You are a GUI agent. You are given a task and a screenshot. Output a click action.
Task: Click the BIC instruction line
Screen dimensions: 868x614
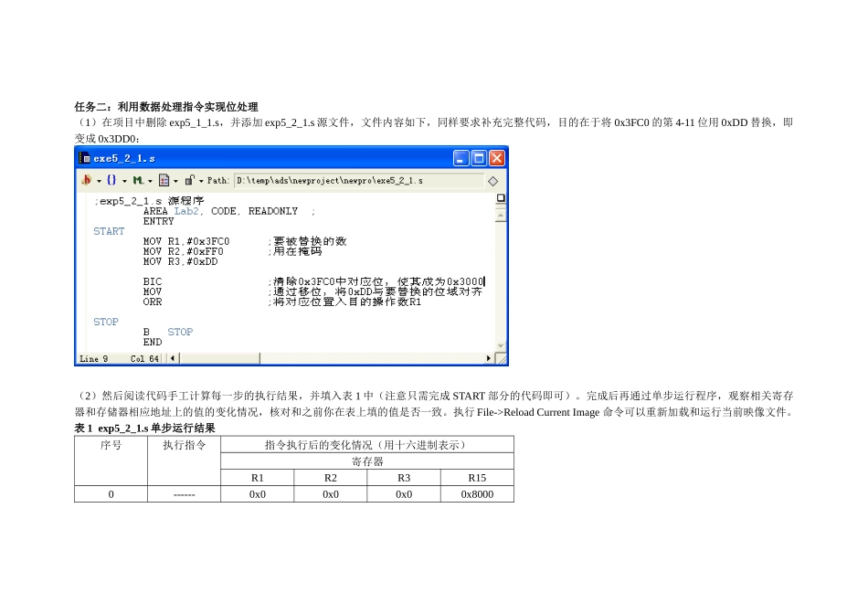point(153,281)
